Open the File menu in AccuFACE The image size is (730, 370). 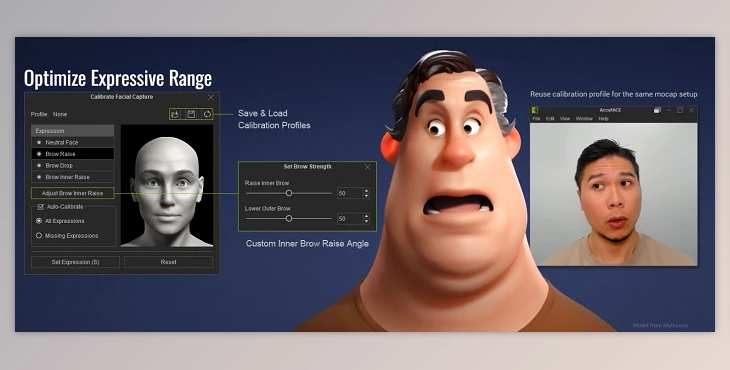click(536, 119)
